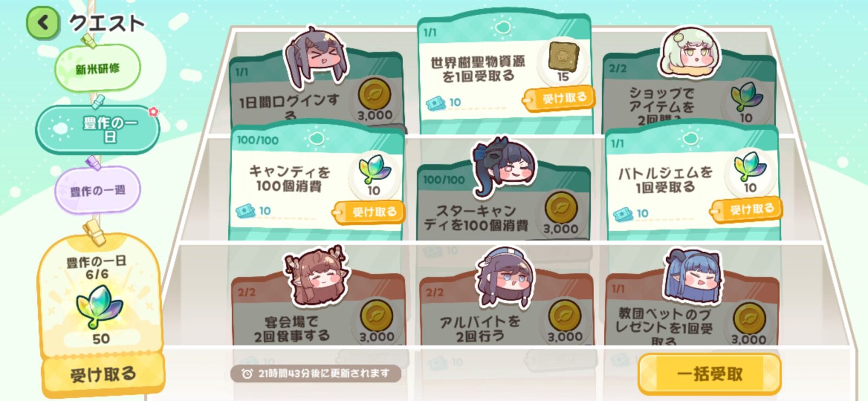Tap the gold coin on the スターキャンディ card
Viewport: 868px width, 401px height.
[560, 207]
